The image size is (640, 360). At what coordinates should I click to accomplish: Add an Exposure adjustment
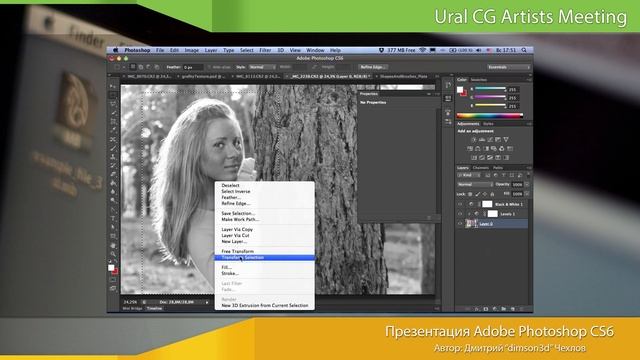(498, 140)
